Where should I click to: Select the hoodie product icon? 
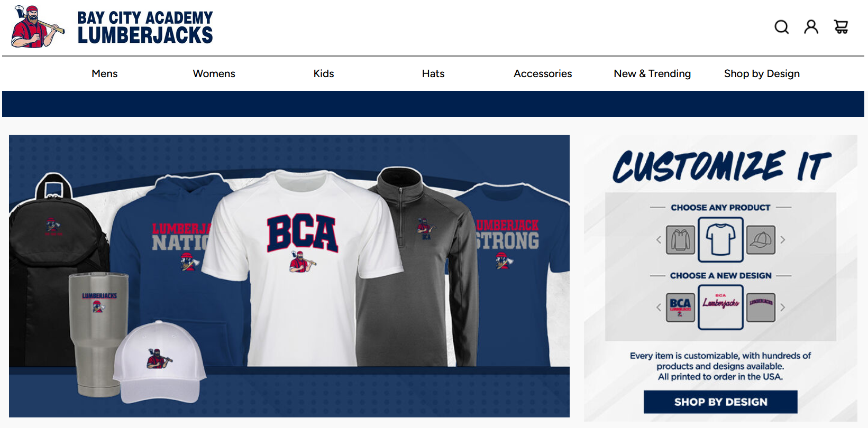coord(680,240)
